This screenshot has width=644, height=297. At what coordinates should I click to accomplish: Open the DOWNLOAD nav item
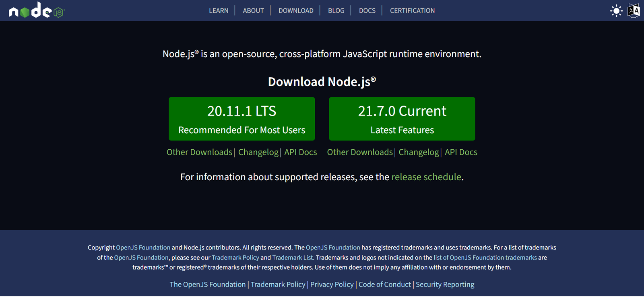point(296,10)
